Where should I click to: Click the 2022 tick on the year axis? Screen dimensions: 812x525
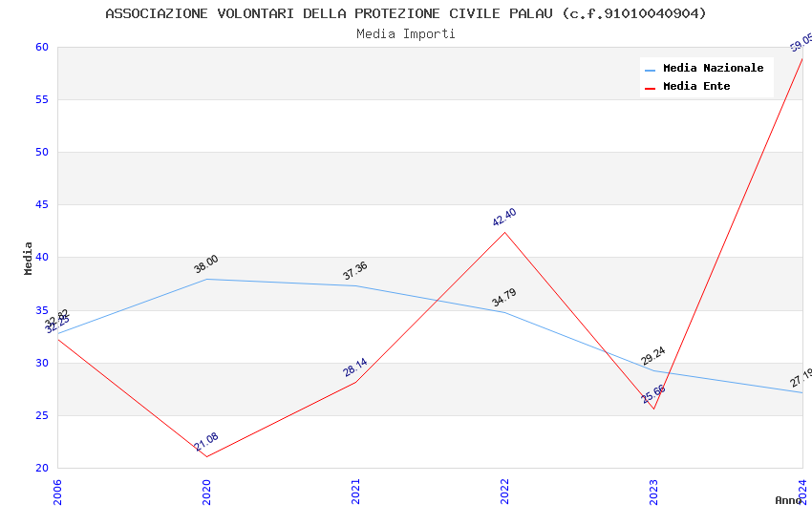coord(504,491)
